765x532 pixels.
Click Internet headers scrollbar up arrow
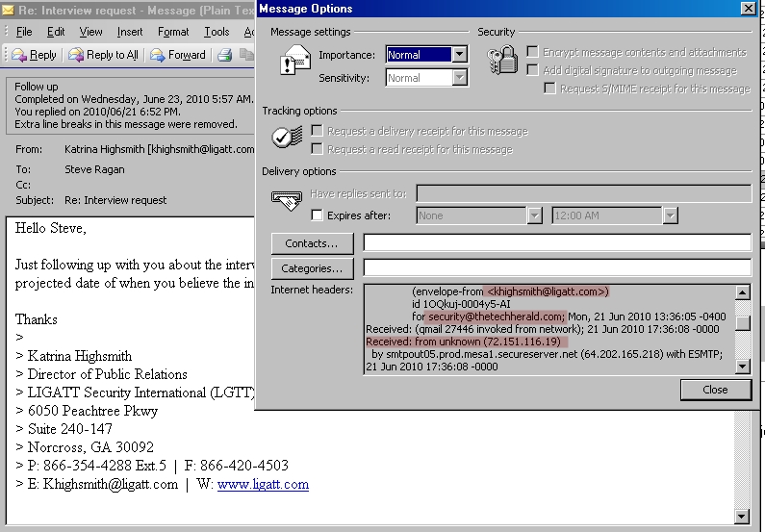pos(743,292)
